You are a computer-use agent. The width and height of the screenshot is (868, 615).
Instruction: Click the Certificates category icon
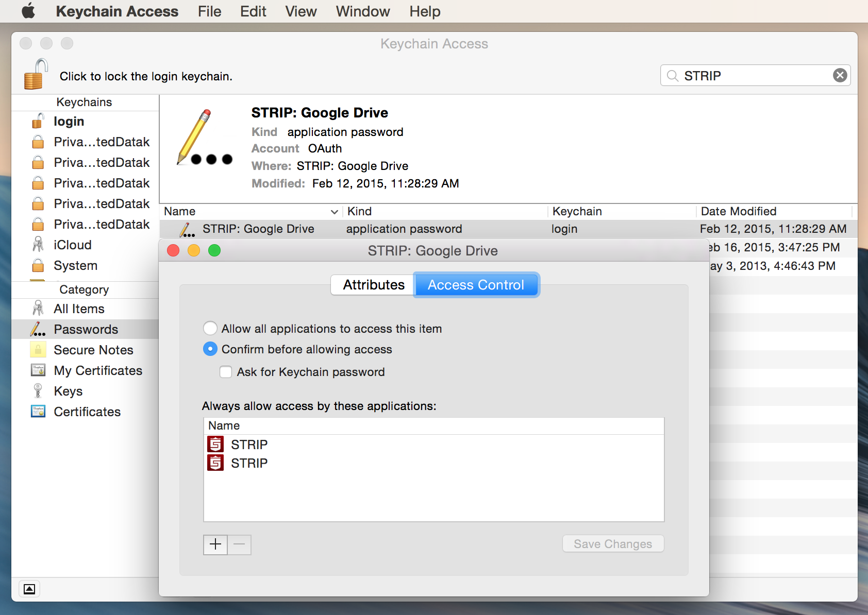(38, 412)
